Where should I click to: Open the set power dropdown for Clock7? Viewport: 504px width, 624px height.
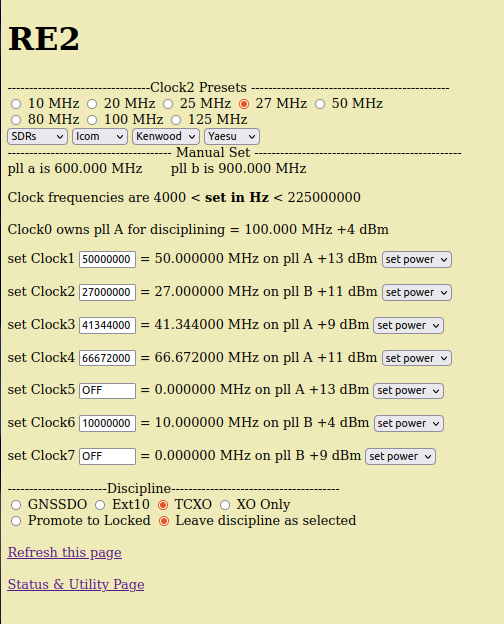coord(400,456)
